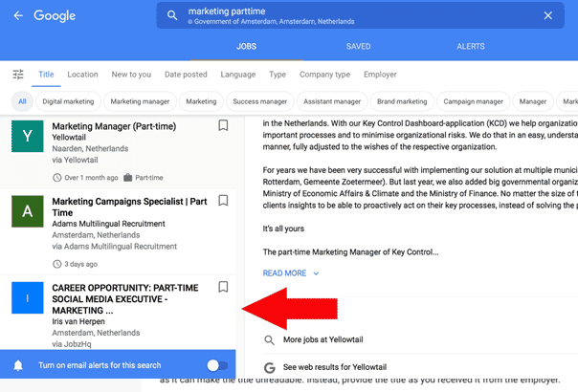This screenshot has height=392, width=578.
Task: Select the Manager chip
Action: click(533, 101)
